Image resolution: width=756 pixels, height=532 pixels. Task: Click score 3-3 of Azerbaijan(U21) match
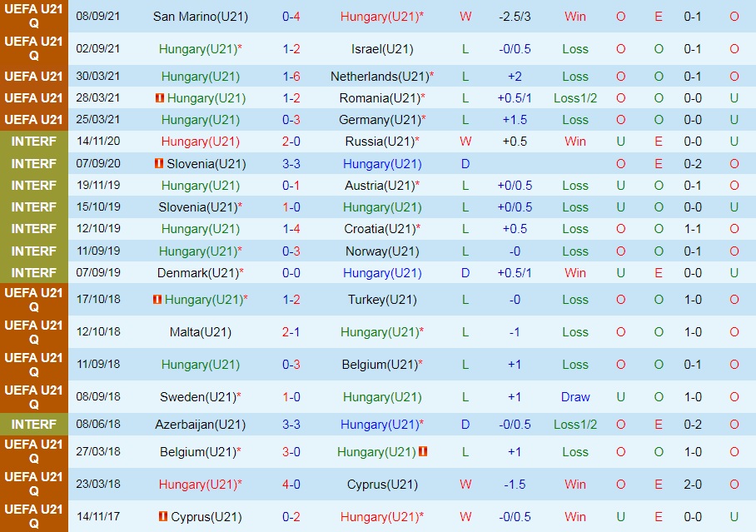(291, 425)
